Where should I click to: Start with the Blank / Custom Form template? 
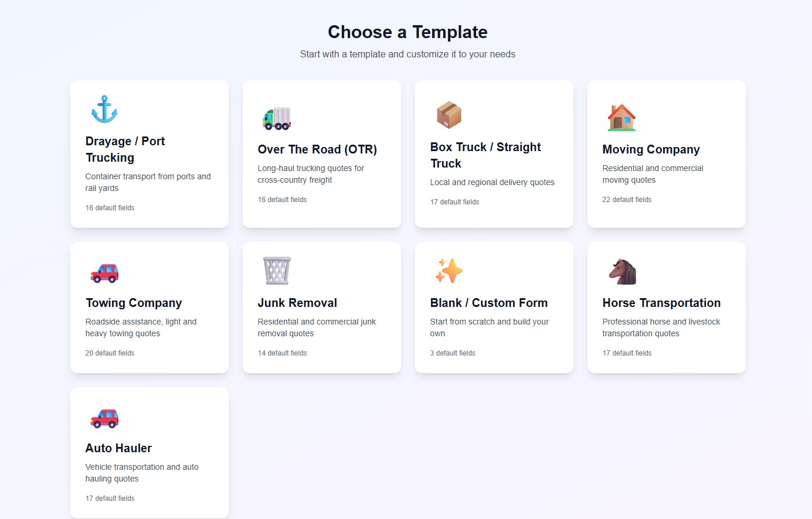(494, 307)
